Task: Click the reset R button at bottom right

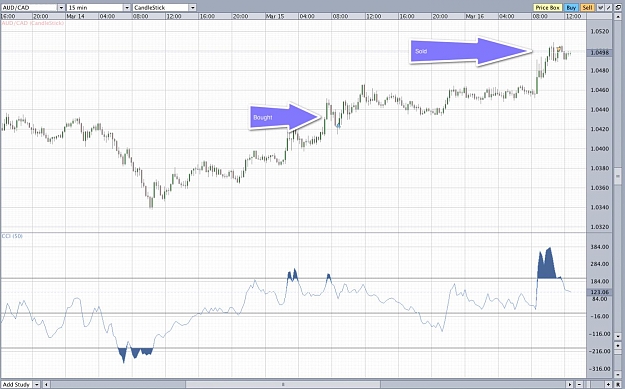Action: tap(618, 385)
